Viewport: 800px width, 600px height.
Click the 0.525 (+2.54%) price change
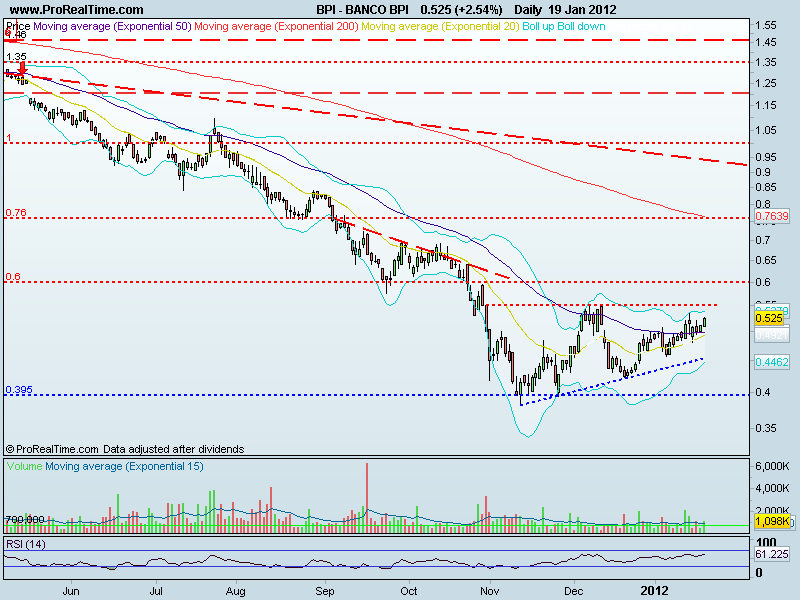(461, 10)
